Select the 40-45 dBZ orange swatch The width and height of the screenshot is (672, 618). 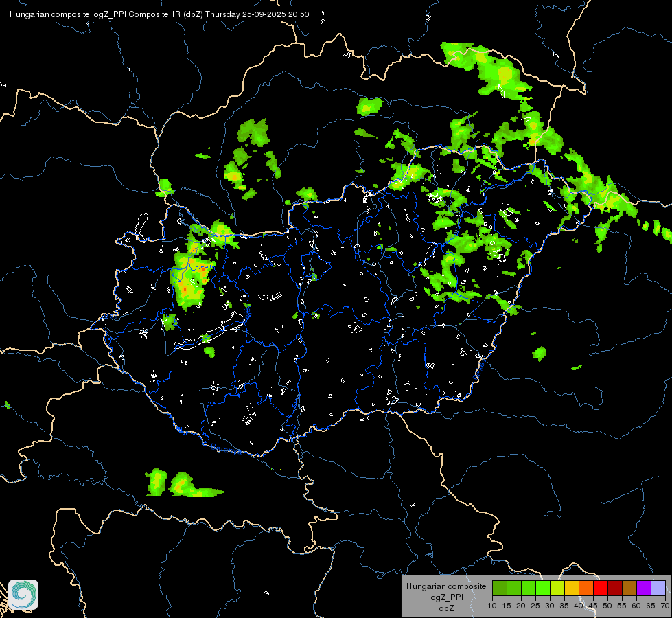[x=586, y=588]
